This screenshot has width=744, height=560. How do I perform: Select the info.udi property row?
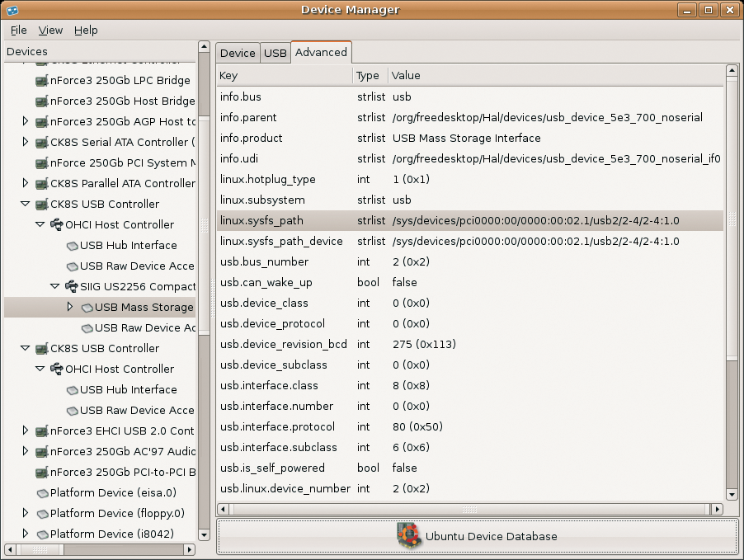(x=470, y=159)
